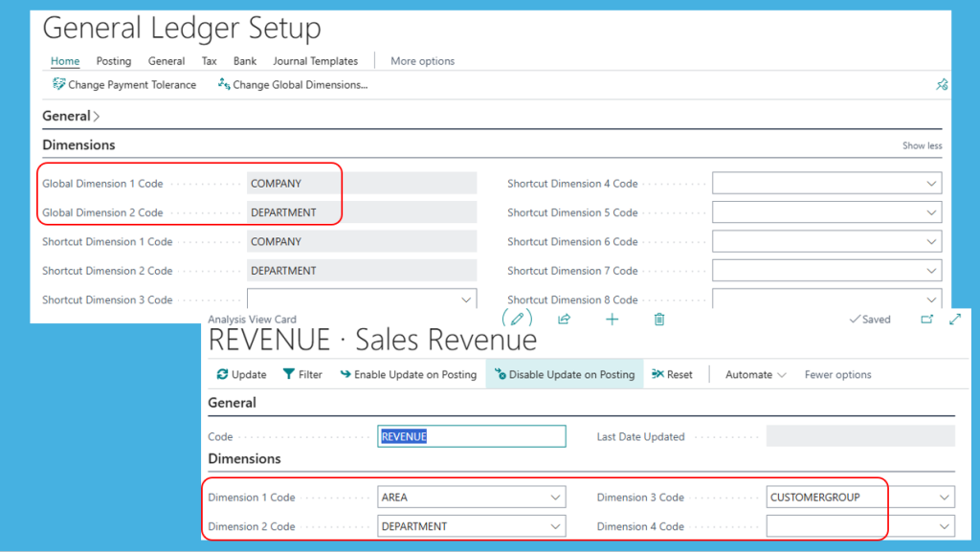Click the expand to full screen arrows icon
The height and width of the screenshot is (552, 980).
[955, 320]
